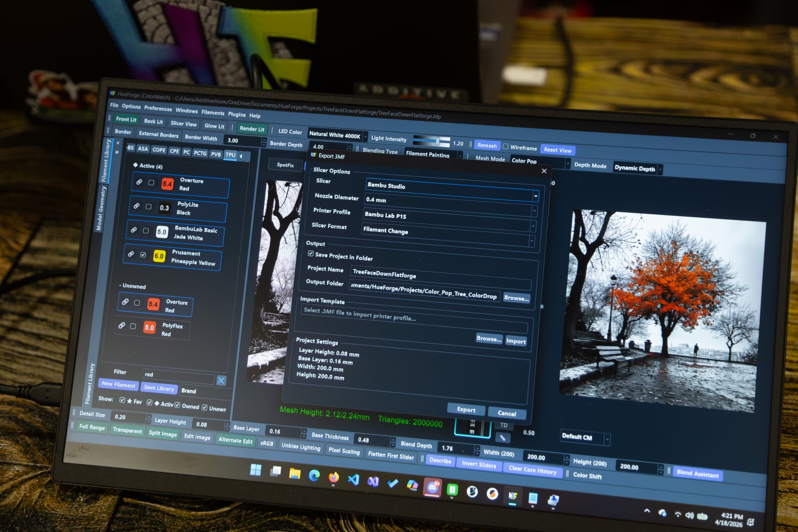Open the Windows Start menu

coord(256,470)
